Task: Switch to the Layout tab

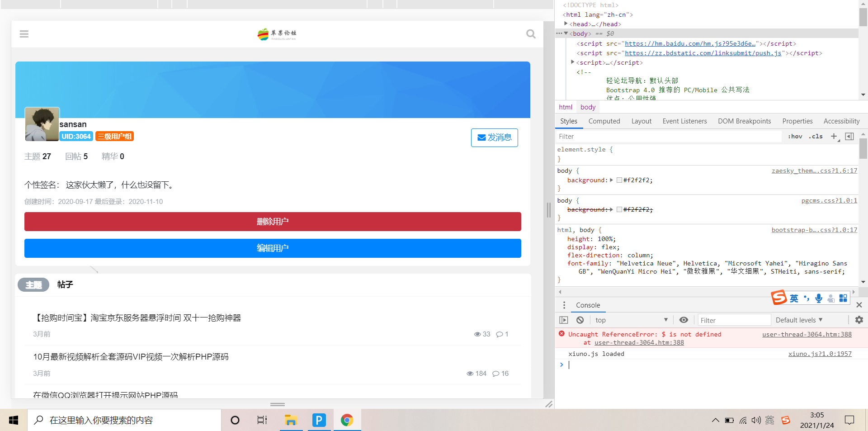Action: (x=641, y=121)
